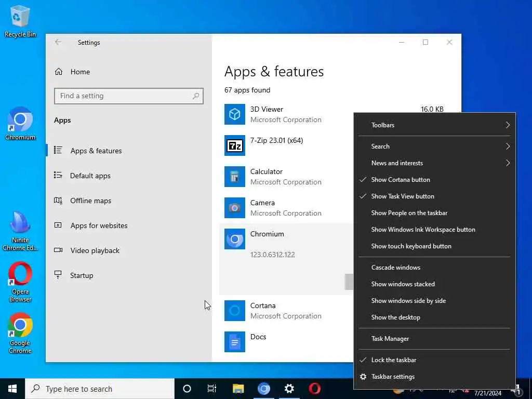Go to Apps & features page

(x=129, y=151)
